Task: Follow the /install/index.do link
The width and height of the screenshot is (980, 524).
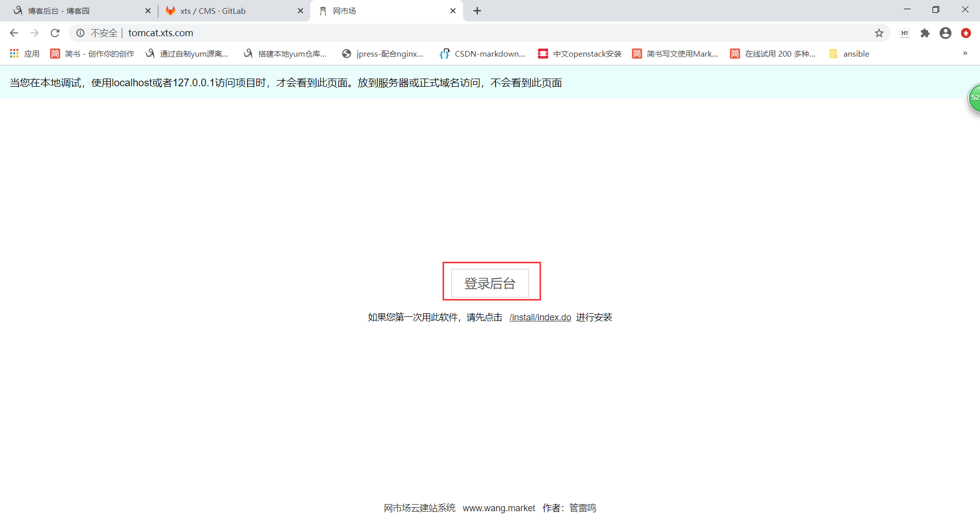Action: click(x=540, y=317)
